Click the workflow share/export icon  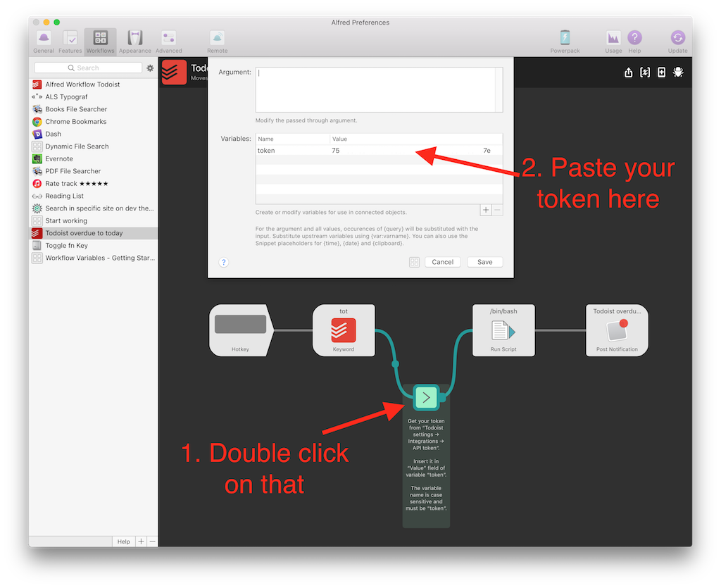click(x=629, y=72)
